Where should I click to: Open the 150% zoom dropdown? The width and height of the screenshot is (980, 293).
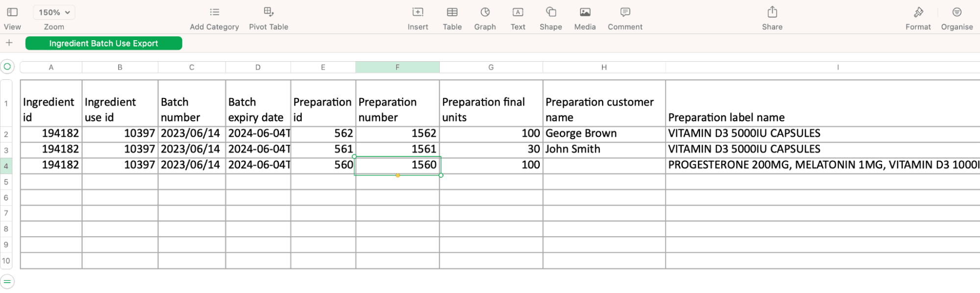tap(54, 12)
